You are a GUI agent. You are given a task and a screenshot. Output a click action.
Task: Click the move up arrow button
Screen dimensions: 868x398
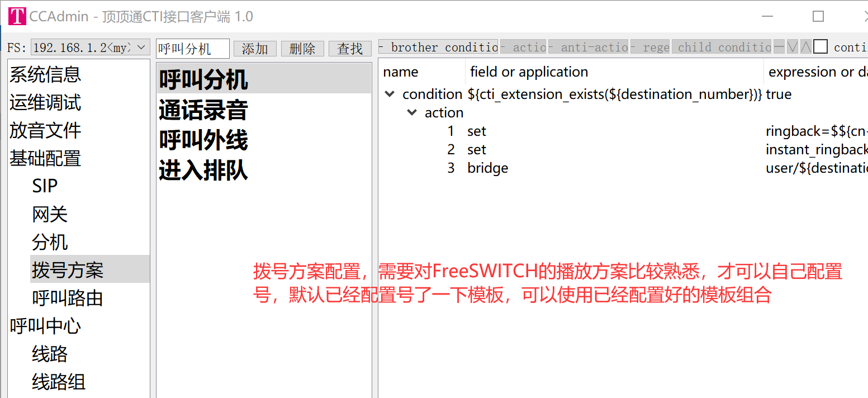tap(805, 48)
